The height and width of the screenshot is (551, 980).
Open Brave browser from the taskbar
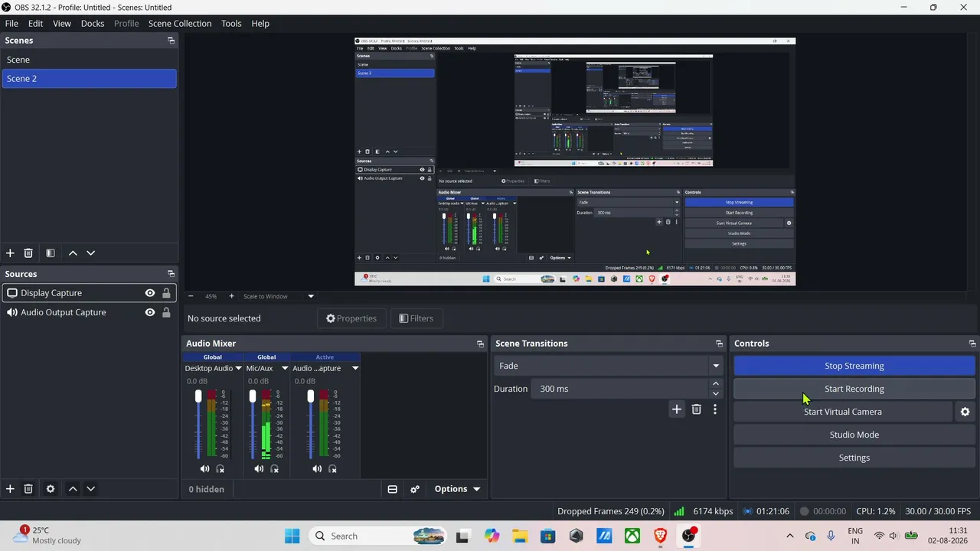(661, 536)
